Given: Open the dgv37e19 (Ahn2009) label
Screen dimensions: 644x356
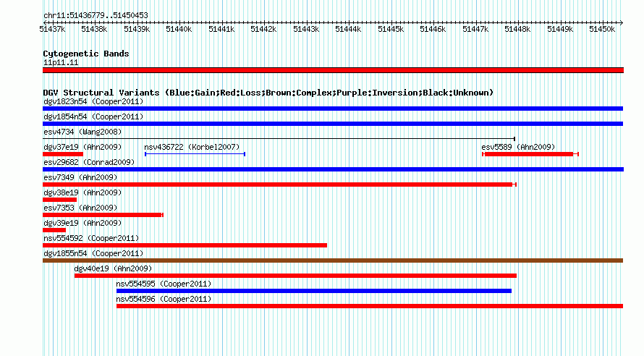Looking at the screenshot, I should coord(82,147).
